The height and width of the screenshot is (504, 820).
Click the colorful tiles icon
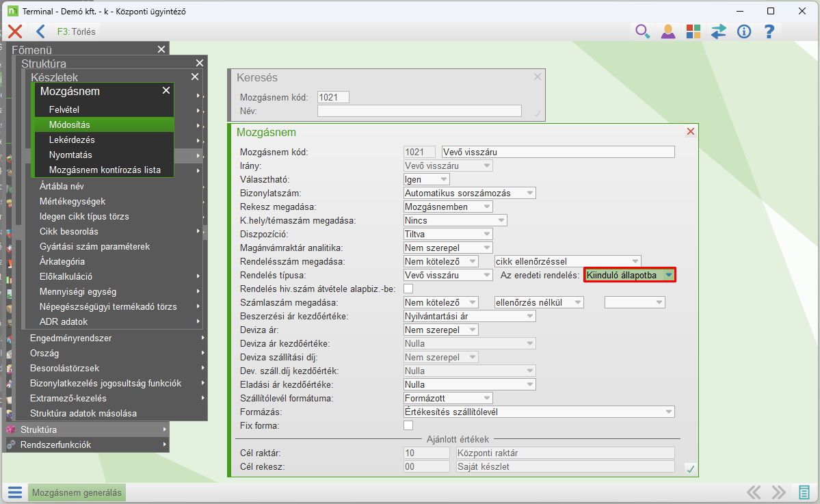[693, 31]
